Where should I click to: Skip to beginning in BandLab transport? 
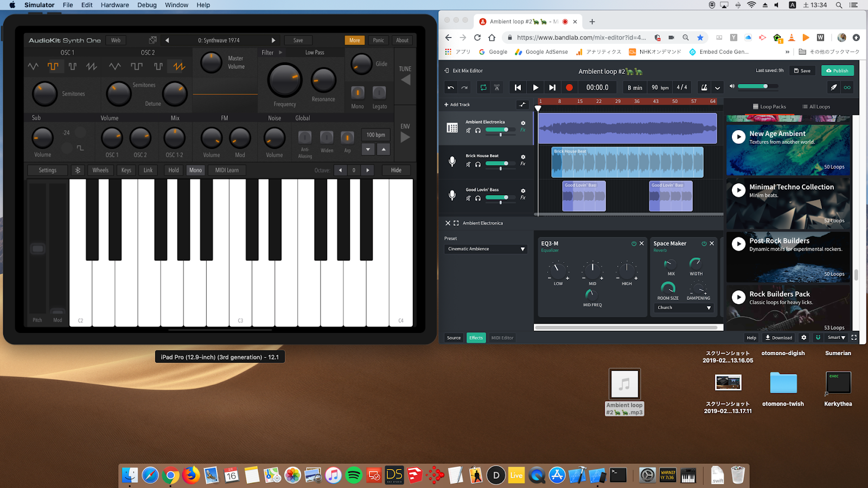518,87
